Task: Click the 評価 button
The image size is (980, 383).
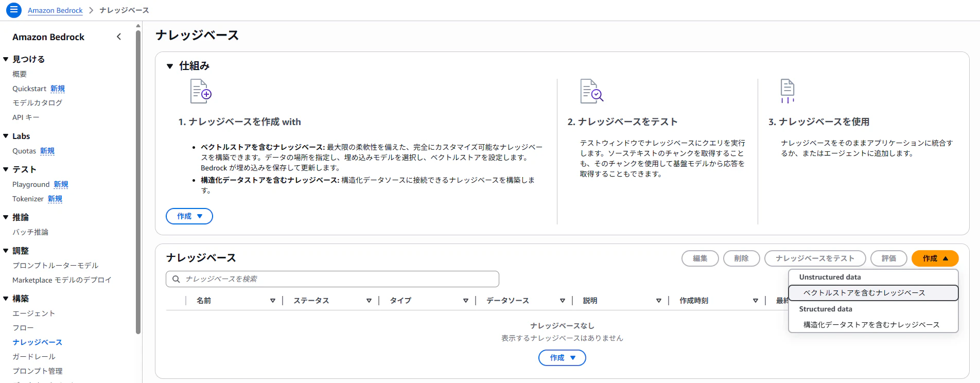Action: coord(889,258)
